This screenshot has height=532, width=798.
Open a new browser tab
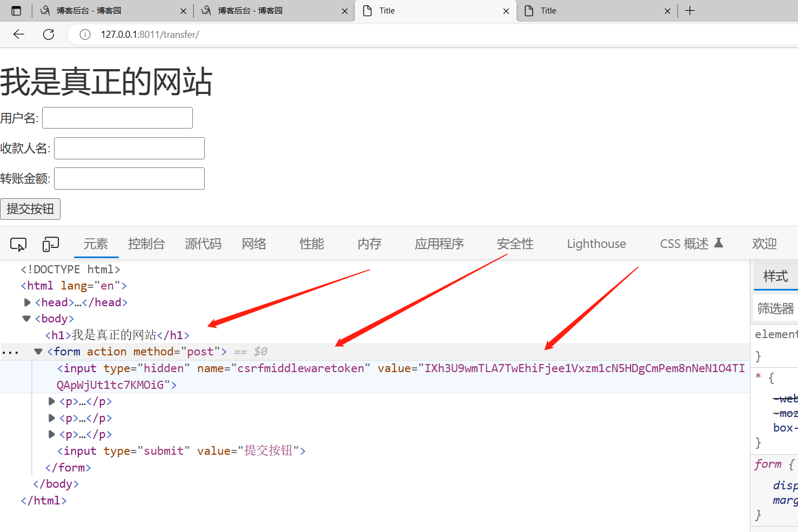[x=690, y=11]
